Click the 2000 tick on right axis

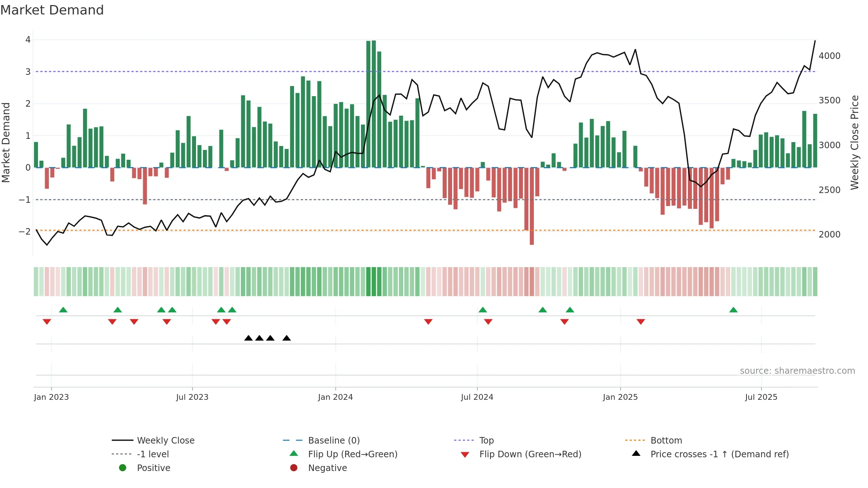point(830,235)
